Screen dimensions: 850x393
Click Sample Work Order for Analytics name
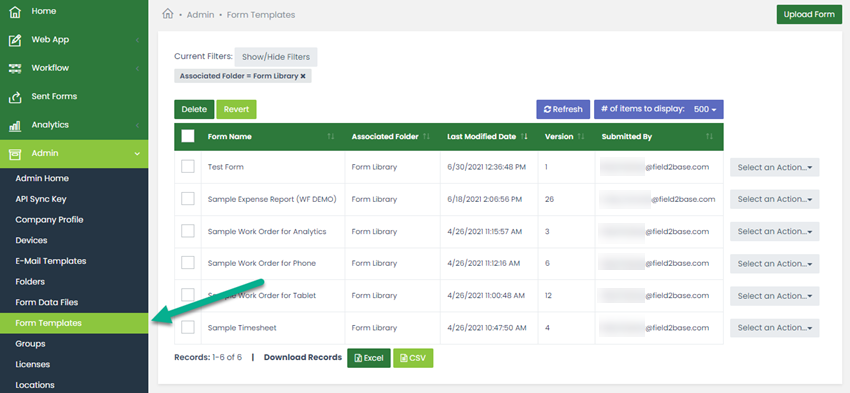[267, 231]
